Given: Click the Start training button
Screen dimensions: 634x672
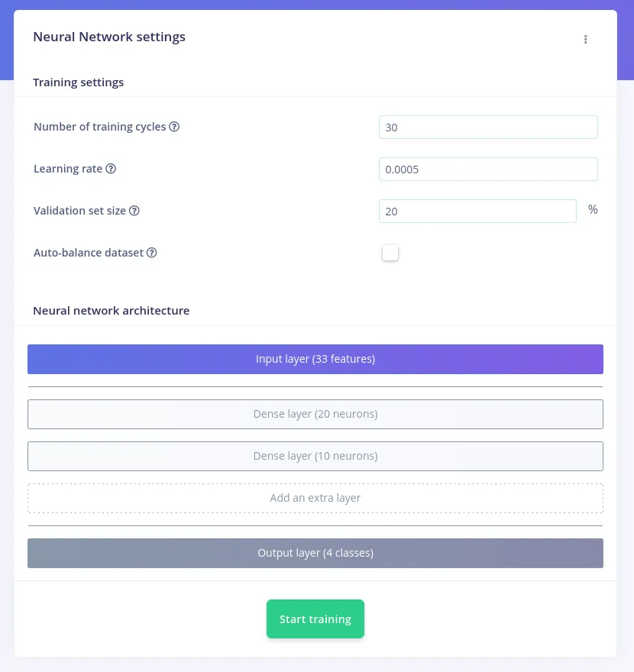Looking at the screenshot, I should (315, 619).
